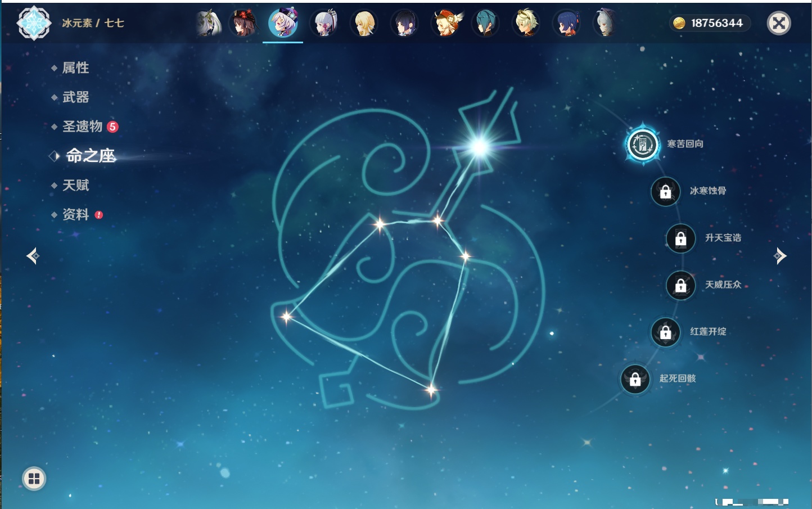The image size is (812, 509).
Task: Go to the previous character with left arrow
Action: (x=33, y=256)
